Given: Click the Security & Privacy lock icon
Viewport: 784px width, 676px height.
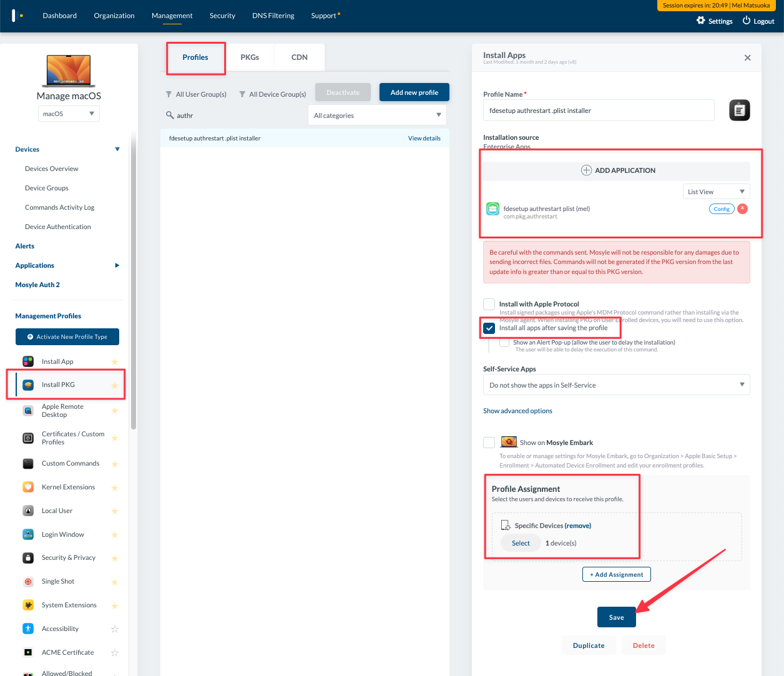Looking at the screenshot, I should tap(28, 557).
